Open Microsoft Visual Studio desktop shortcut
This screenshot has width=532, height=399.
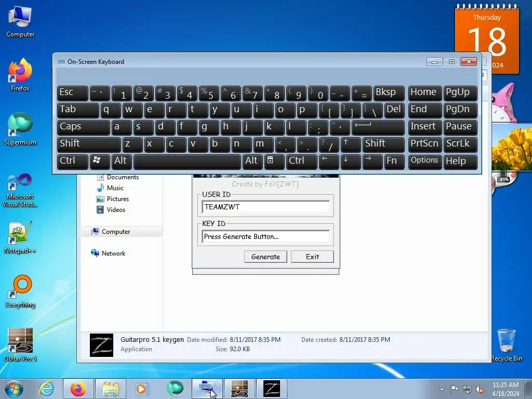20,190
